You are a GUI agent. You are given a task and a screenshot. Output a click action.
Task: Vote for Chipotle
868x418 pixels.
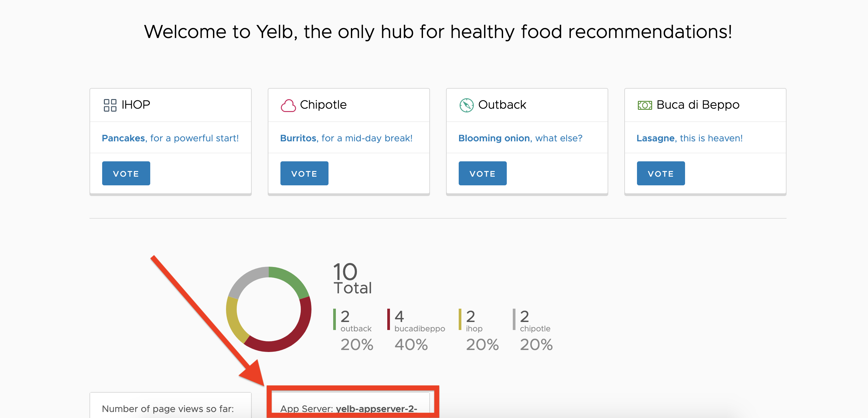304,173
